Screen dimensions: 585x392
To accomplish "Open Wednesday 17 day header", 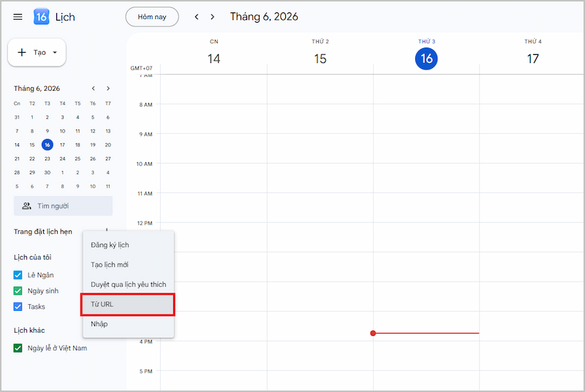I will pos(533,59).
